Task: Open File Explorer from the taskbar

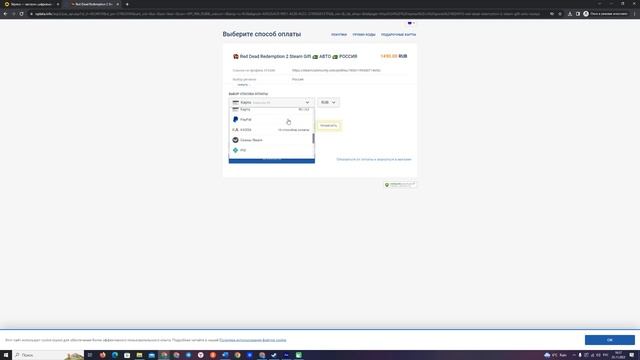Action: [139, 355]
